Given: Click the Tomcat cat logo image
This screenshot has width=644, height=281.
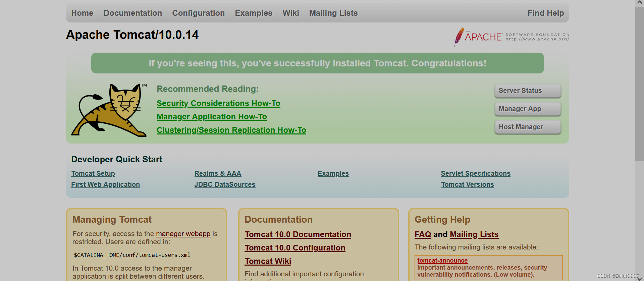Looking at the screenshot, I should click(x=109, y=110).
